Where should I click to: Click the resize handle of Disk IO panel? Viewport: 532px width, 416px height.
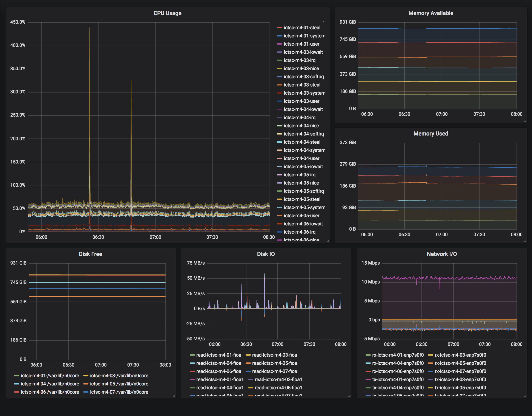point(349,396)
